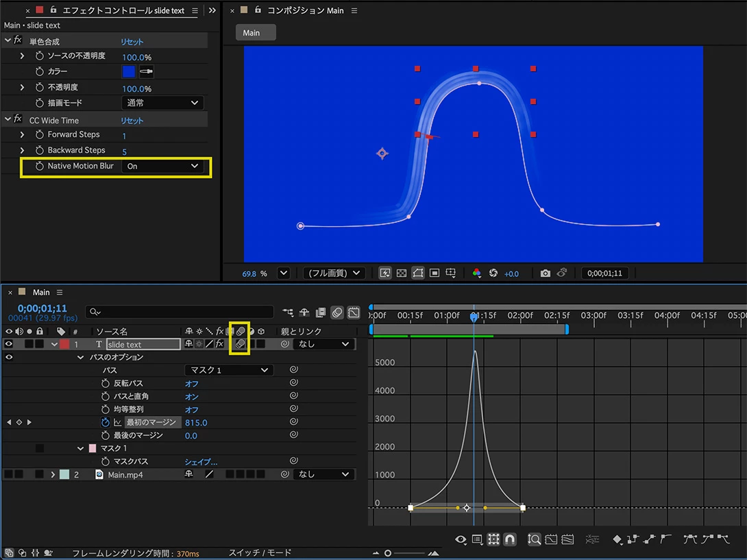This screenshot has height=560, width=747.
Task: Click red label color of slide text layer
Action: tap(64, 344)
